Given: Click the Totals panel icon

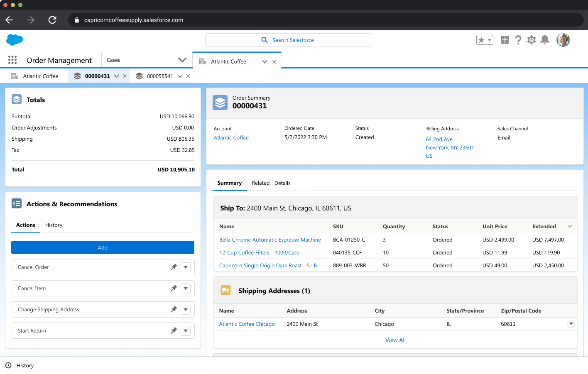Looking at the screenshot, I should pyautogui.click(x=17, y=100).
